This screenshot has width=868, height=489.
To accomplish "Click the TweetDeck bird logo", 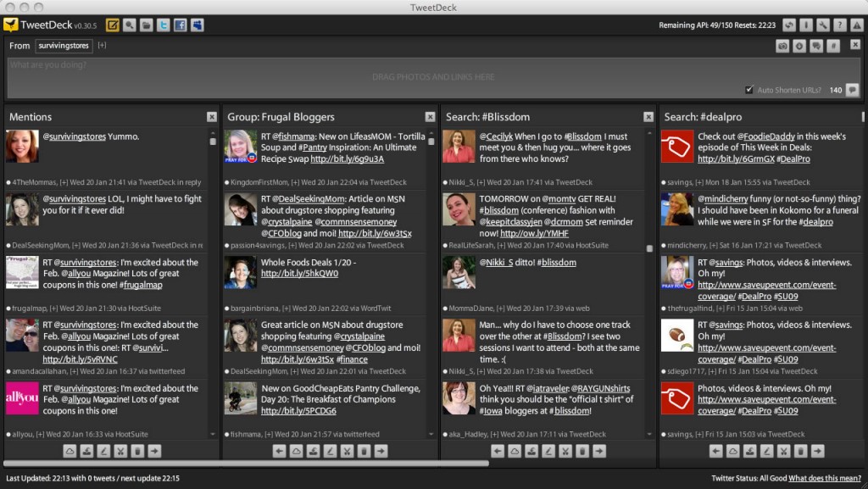I will pyautogui.click(x=10, y=25).
